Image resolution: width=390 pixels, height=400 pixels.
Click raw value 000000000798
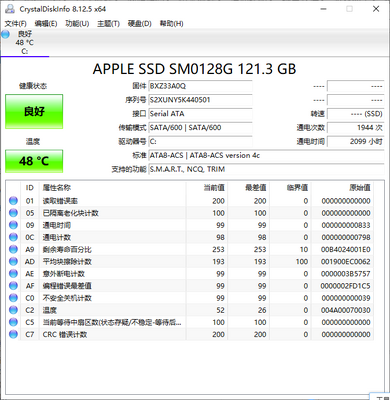click(x=346, y=237)
